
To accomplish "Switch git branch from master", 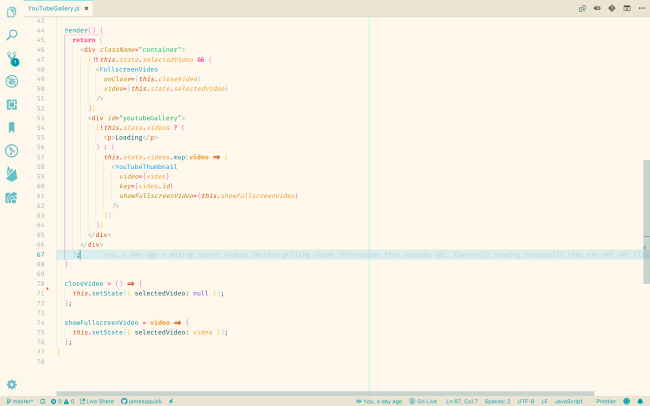I will (x=20, y=401).
